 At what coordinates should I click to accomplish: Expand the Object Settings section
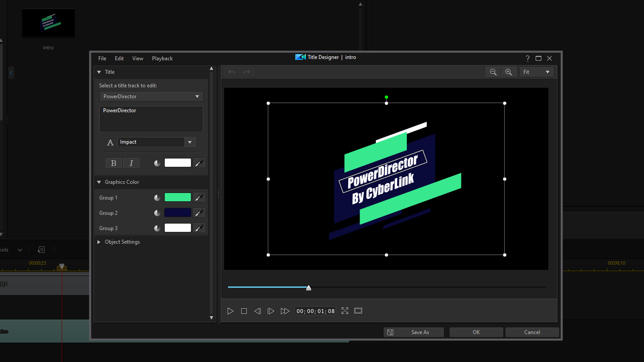coord(99,242)
